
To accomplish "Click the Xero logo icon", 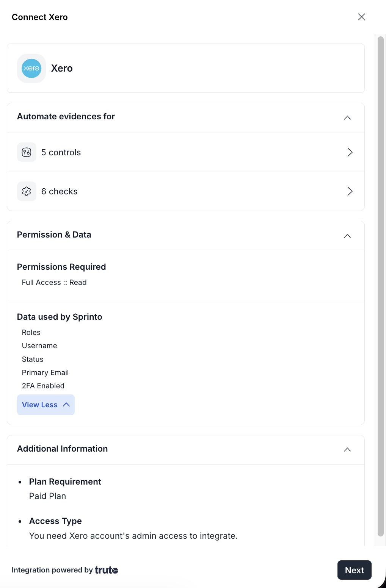I will coord(31,68).
